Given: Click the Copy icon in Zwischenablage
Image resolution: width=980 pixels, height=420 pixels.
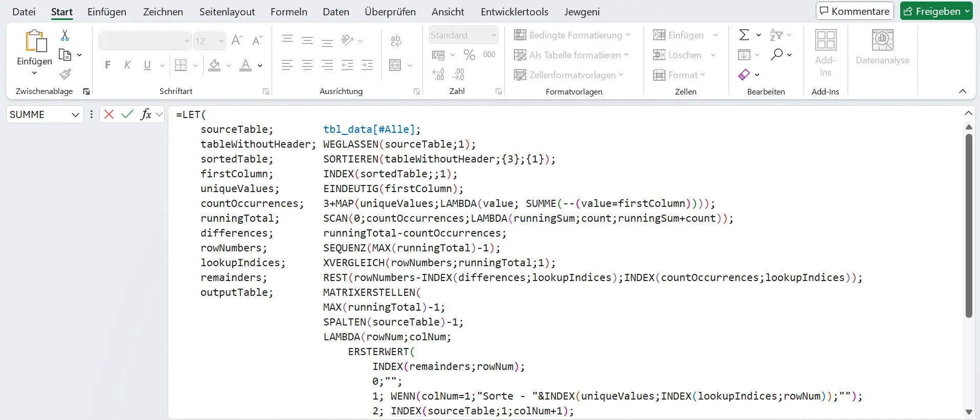Looking at the screenshot, I should [65, 55].
